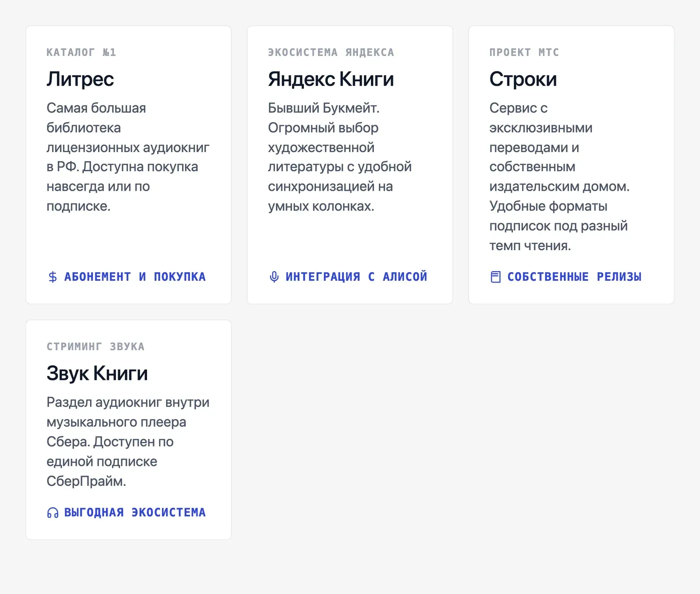Click the microphone icon on the Яндекс Книги card

pos(274,277)
